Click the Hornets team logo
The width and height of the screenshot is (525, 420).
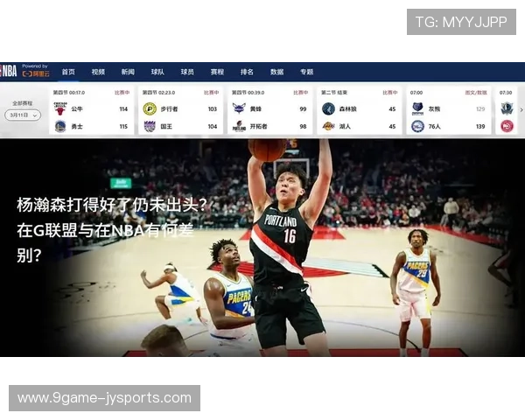click(239, 108)
